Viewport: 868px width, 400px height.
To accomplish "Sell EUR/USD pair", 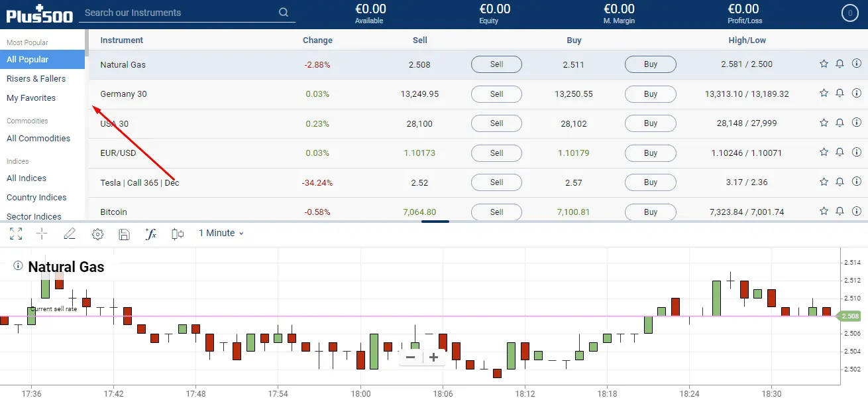I will 496,153.
